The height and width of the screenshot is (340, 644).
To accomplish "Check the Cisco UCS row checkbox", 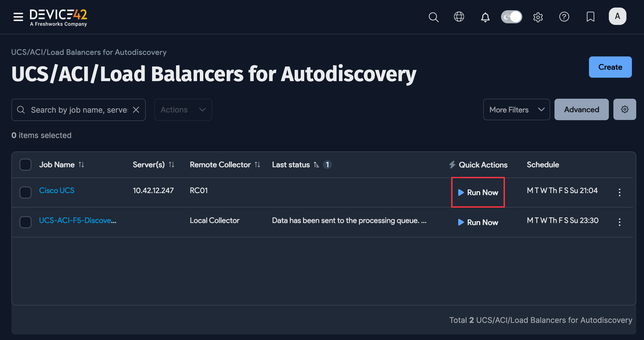I will point(26,192).
